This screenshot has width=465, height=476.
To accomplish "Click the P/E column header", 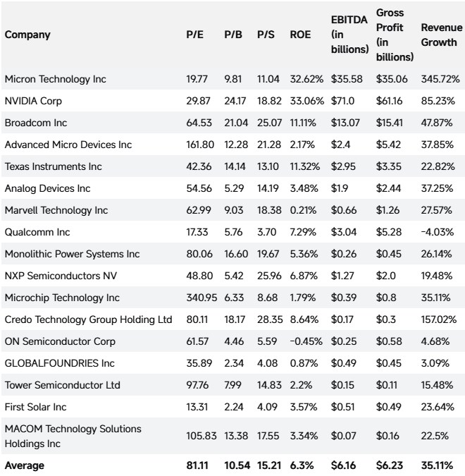I will coord(194,35).
